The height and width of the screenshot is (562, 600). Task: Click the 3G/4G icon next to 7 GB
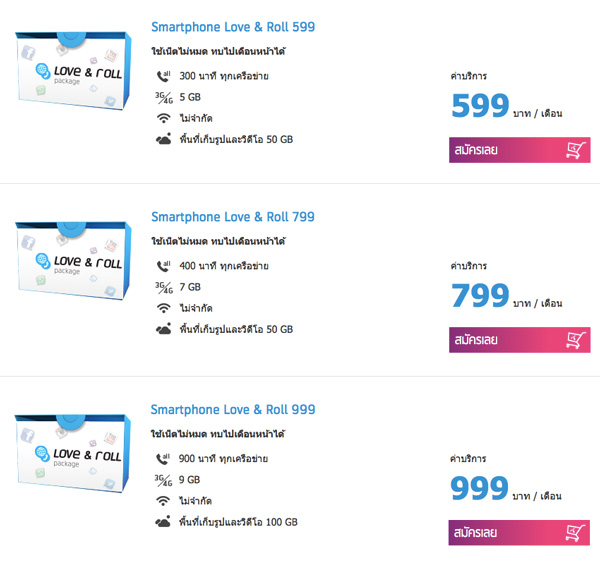click(x=164, y=287)
